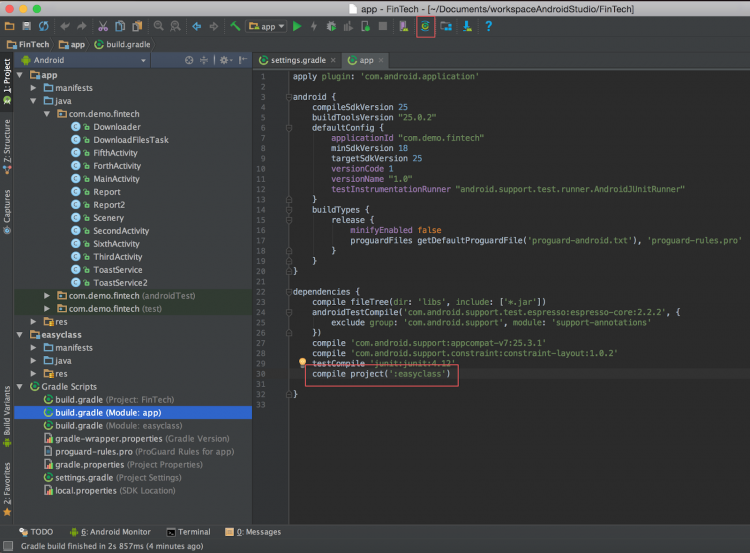Switch to the settings.gradle editor tab
The width and height of the screenshot is (750, 553).
(298, 60)
